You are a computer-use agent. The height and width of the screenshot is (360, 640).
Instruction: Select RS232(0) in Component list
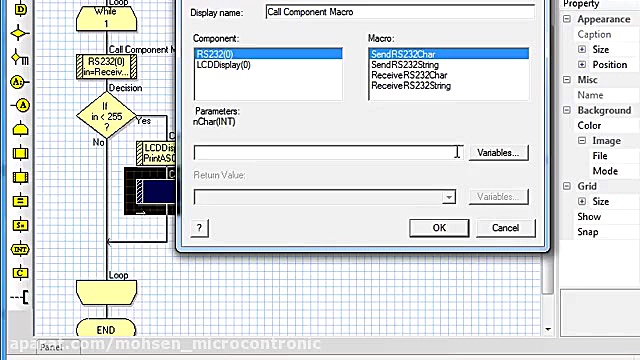(268, 54)
